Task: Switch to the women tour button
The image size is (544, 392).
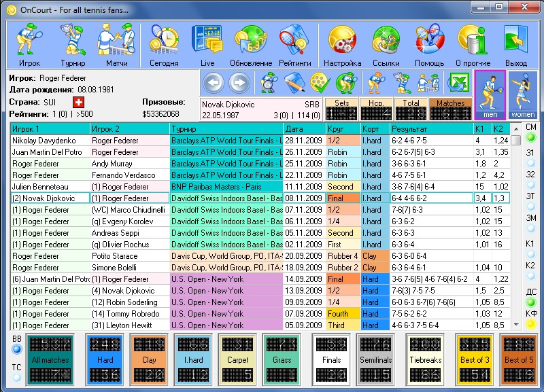Action: click(522, 94)
